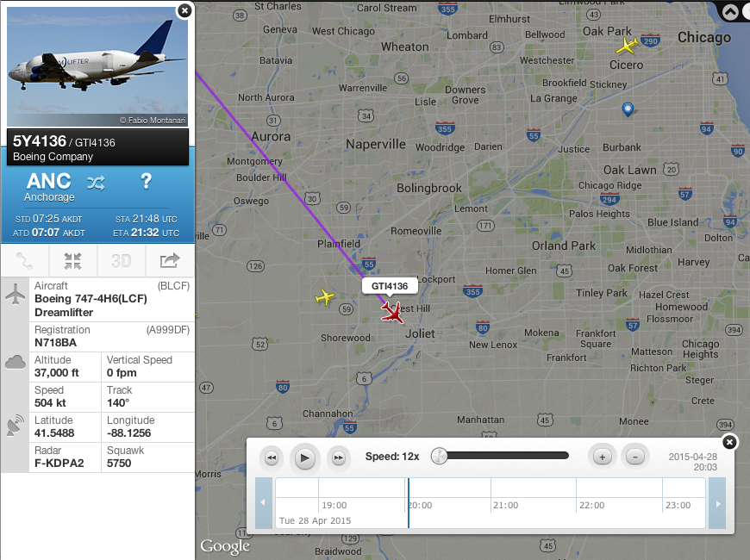Click the blue location pin near Stickney
Image resolution: width=750 pixels, height=560 pixels.
(628, 109)
